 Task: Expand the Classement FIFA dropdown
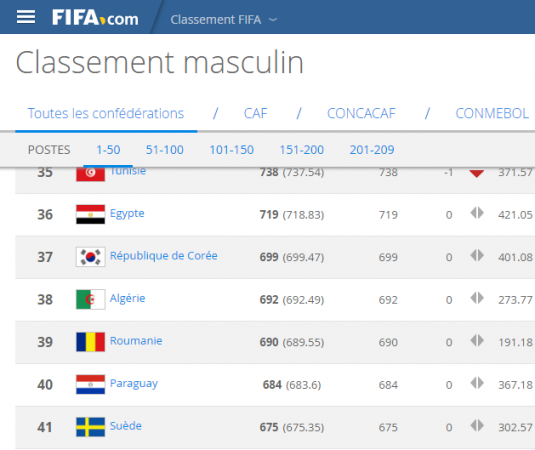coord(223,20)
